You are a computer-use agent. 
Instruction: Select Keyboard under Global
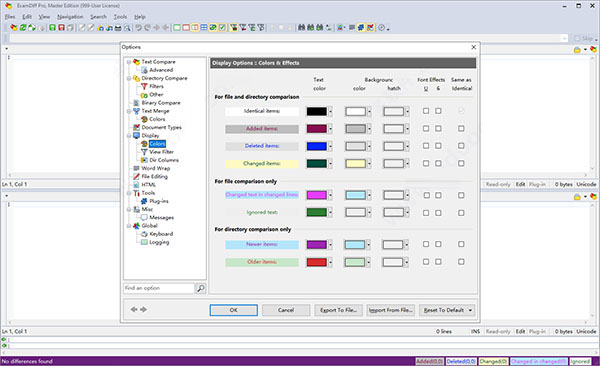(x=161, y=234)
